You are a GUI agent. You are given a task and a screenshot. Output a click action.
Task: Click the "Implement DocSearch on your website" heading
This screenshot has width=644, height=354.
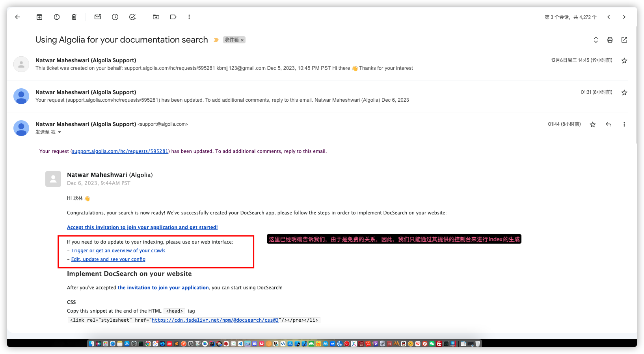129,274
